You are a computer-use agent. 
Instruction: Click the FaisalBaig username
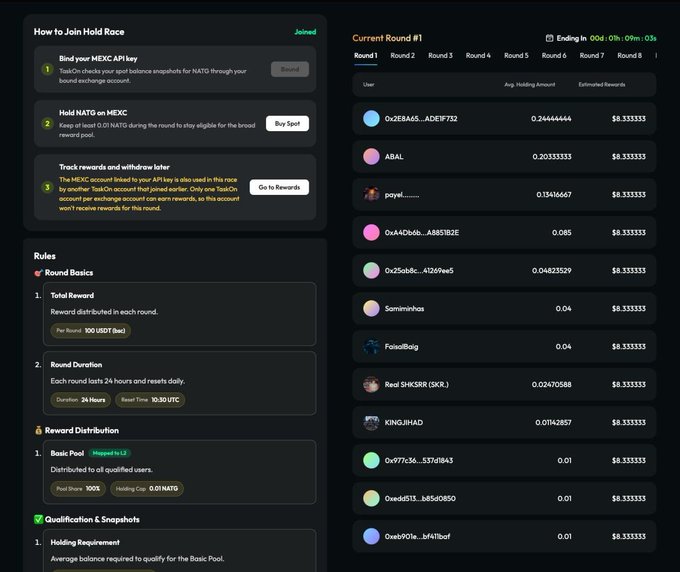point(402,346)
